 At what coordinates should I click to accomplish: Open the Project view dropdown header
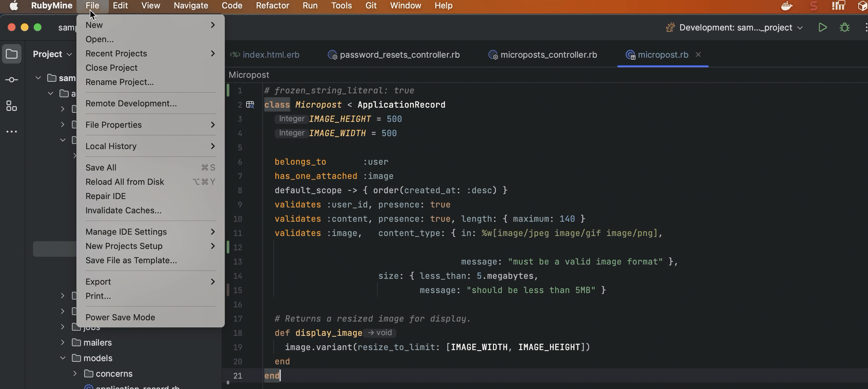tap(52, 54)
